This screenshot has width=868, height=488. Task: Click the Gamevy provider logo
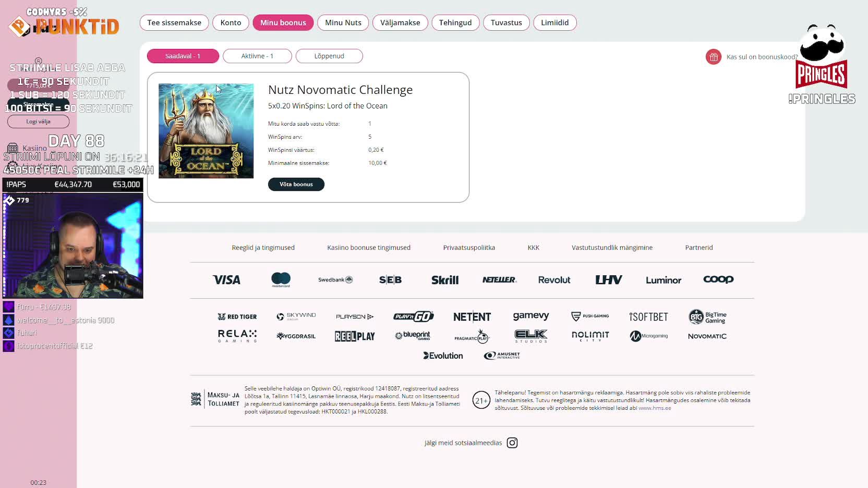(x=531, y=316)
